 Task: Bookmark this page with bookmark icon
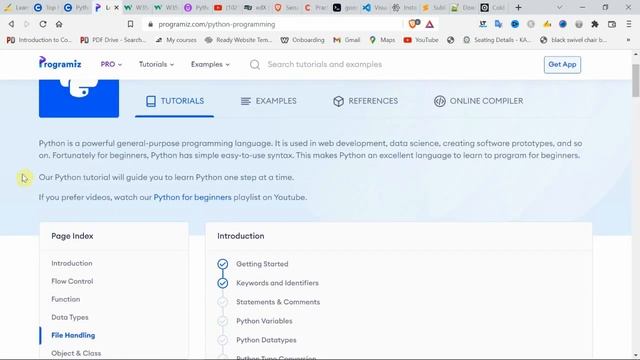[130, 24]
